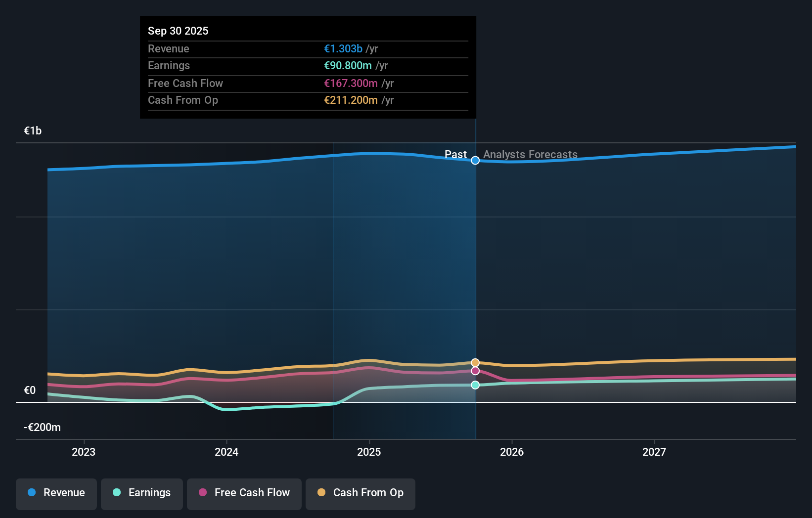Click the blue Revenue legend dot
812x518 pixels.
point(31,493)
